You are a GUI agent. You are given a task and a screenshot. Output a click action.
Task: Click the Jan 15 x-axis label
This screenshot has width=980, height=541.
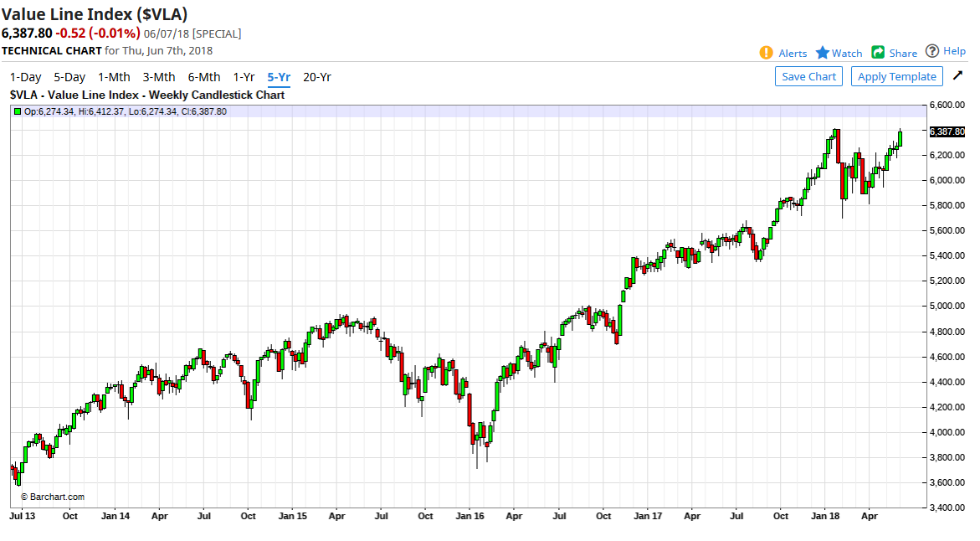tap(293, 516)
